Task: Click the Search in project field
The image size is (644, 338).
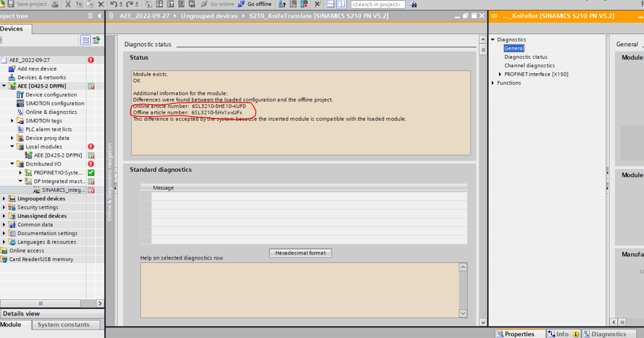Action: (x=377, y=4)
